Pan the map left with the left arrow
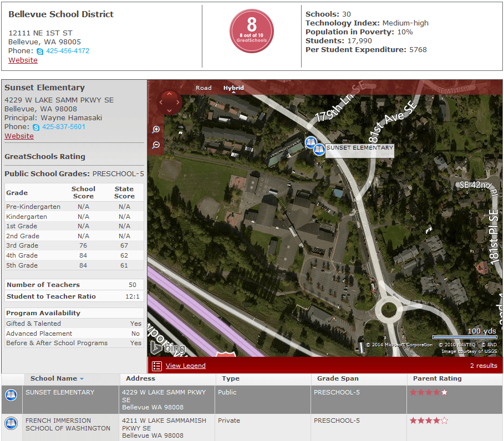 tap(161, 102)
